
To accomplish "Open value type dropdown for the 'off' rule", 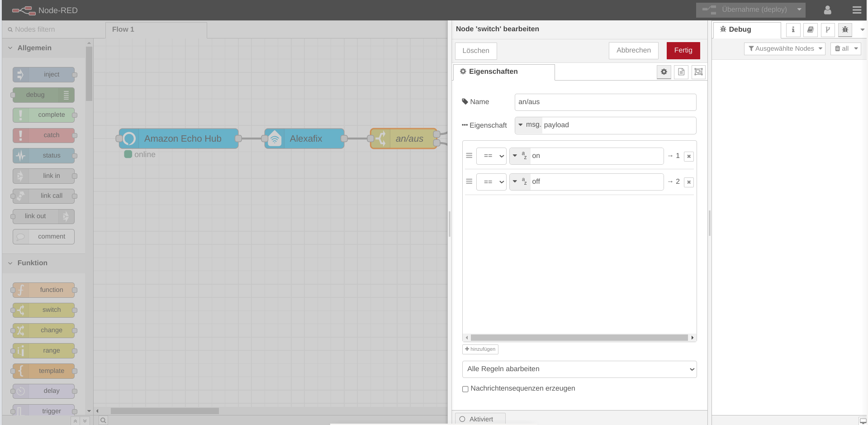I will 520,182.
